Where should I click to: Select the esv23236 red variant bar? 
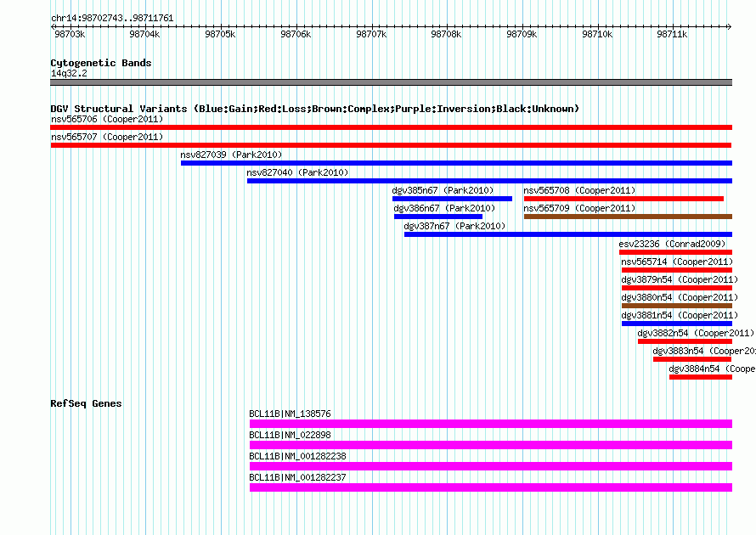coord(676,252)
